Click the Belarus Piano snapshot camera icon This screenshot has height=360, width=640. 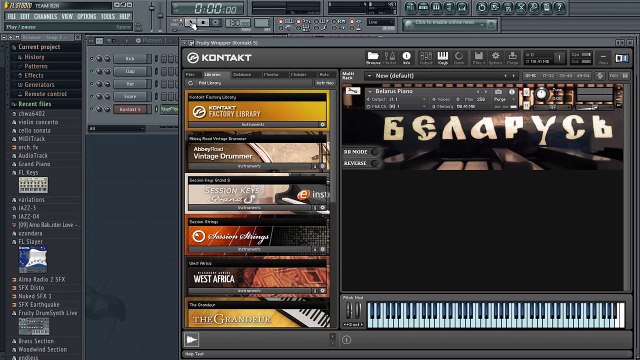click(x=498, y=92)
